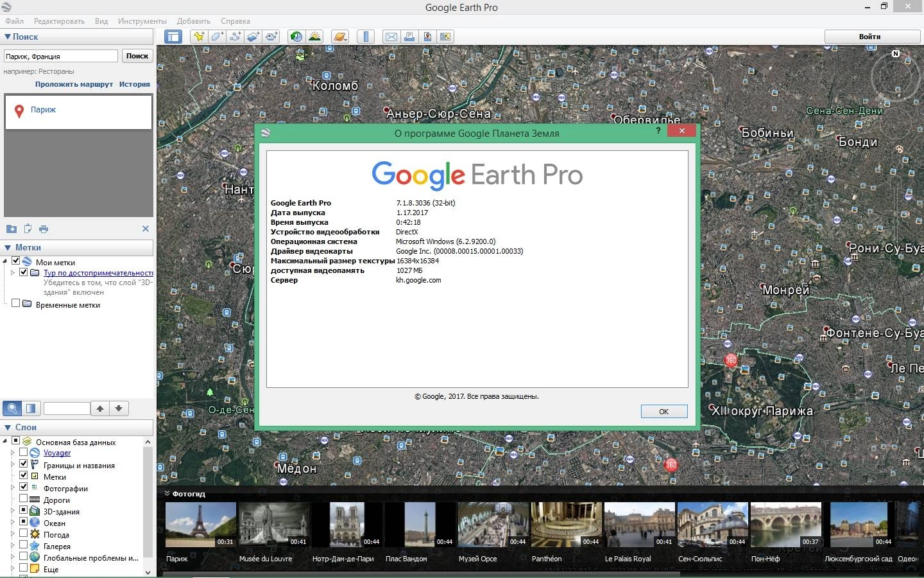Toggle sunlight across landscape icon

314,37
